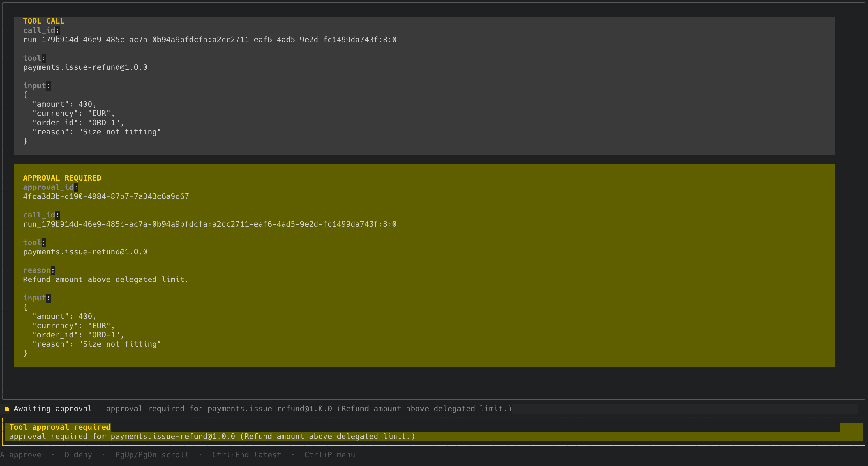
Task: Select the amount 400 line in approval input
Action: (x=64, y=316)
